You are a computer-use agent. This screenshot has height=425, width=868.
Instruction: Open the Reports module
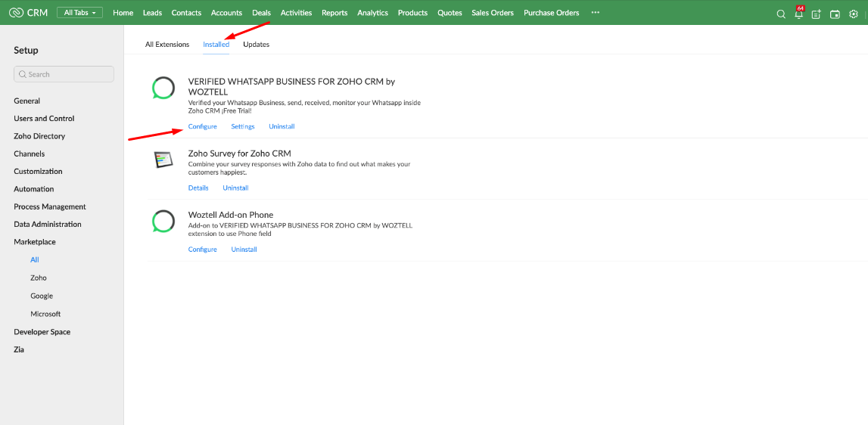pyautogui.click(x=335, y=13)
